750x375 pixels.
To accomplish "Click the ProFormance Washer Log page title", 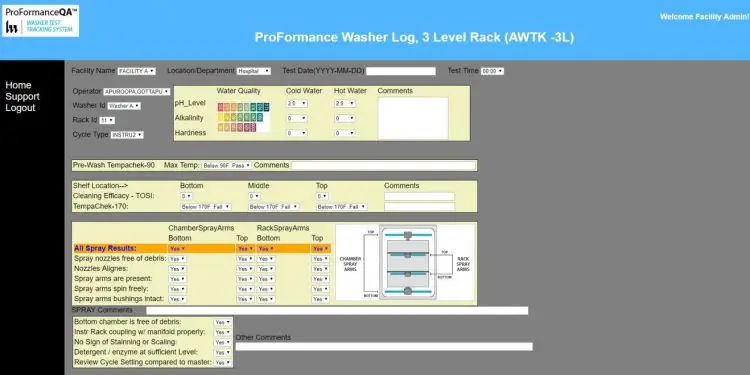I will (x=414, y=38).
